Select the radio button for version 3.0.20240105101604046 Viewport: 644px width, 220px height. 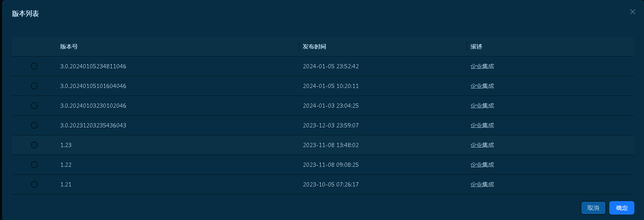coord(34,86)
